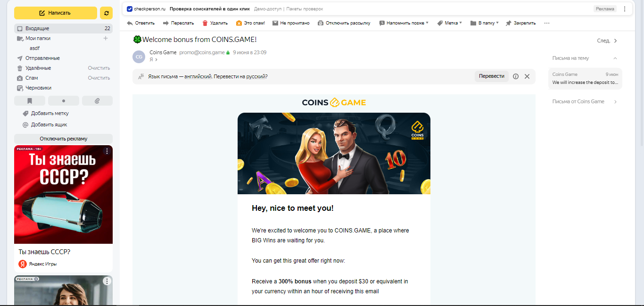Clear the Спам folder with Очистить
Viewport: 644px width, 306px height.
[x=99, y=78]
